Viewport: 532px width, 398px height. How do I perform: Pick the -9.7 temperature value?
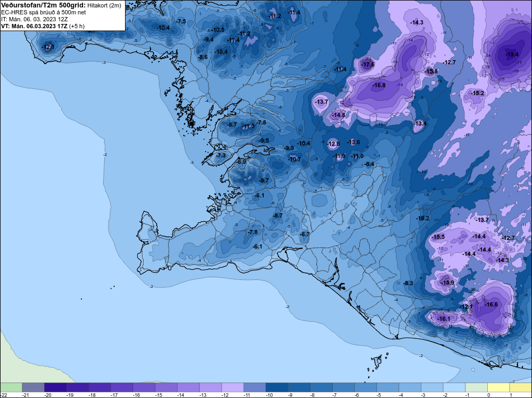click(x=264, y=180)
